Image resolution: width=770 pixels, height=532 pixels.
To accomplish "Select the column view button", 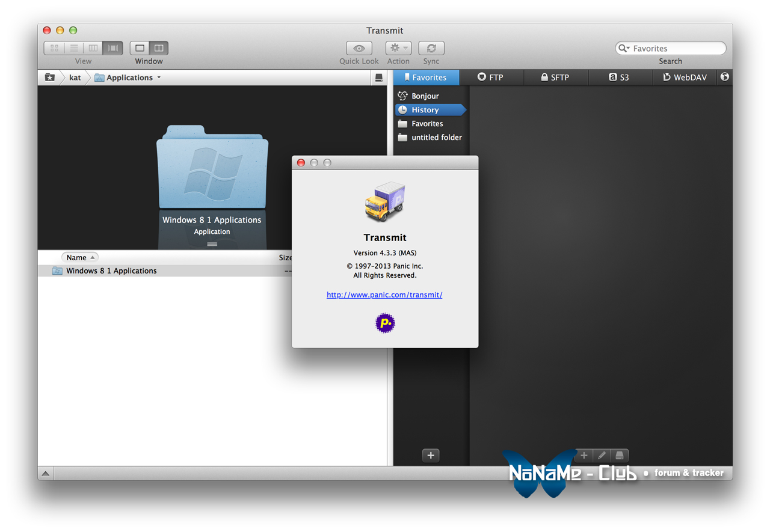I will pos(93,48).
